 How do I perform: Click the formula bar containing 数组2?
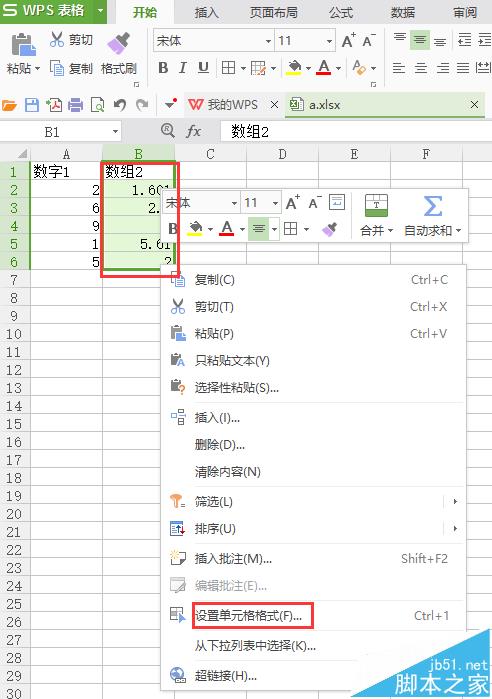click(357, 132)
